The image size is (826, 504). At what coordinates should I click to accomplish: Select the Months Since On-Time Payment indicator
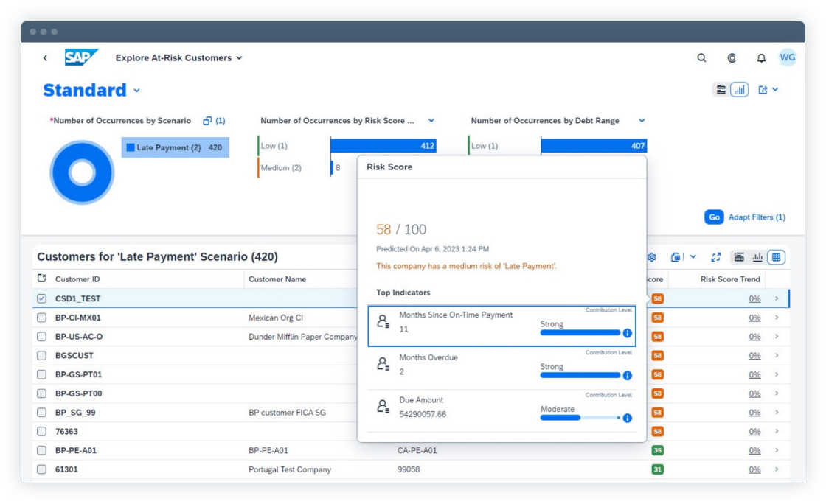coord(502,326)
